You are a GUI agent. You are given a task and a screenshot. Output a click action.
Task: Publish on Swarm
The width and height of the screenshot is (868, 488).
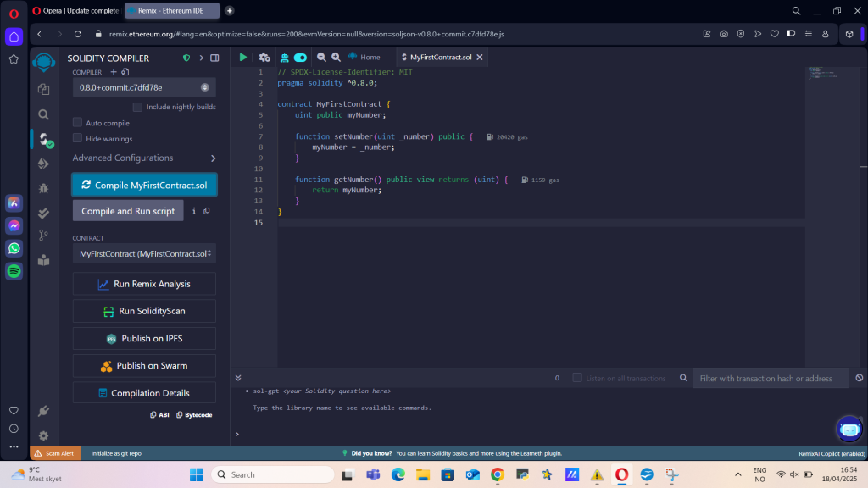point(144,366)
